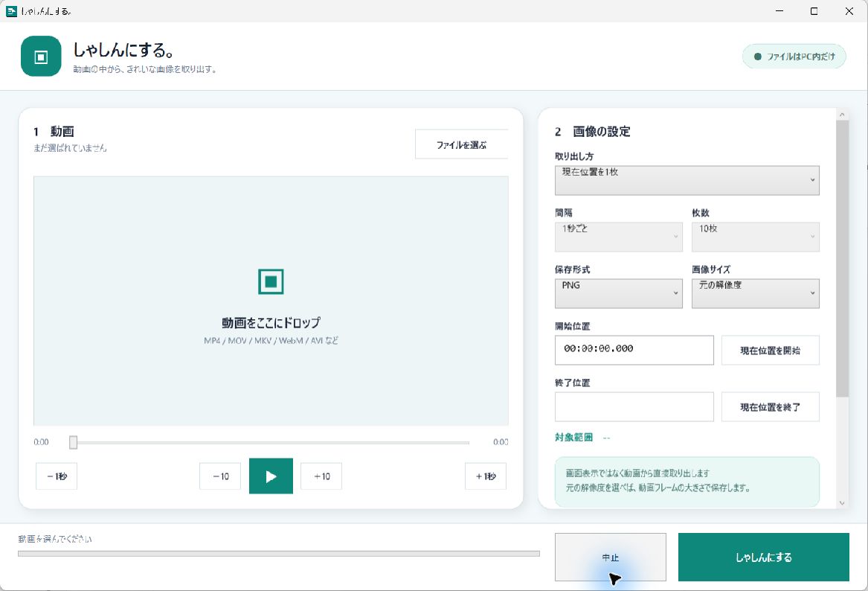
Task: Step back with the －1秒 button
Action: pos(57,476)
